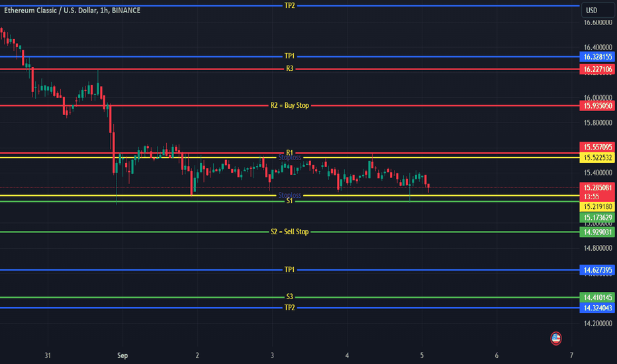This screenshot has width=617, height=364.
Task: Click the US flag economic event icon
Action: (x=555, y=338)
